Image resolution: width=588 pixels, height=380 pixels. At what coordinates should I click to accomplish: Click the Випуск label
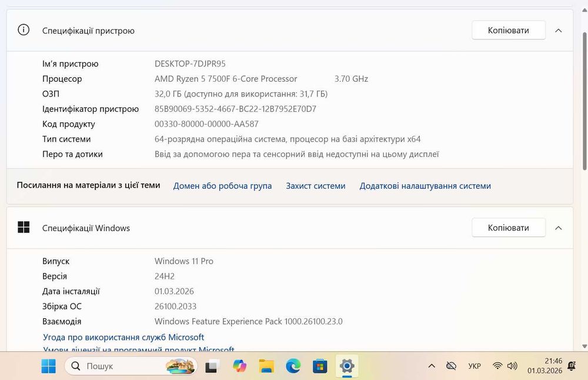56,261
